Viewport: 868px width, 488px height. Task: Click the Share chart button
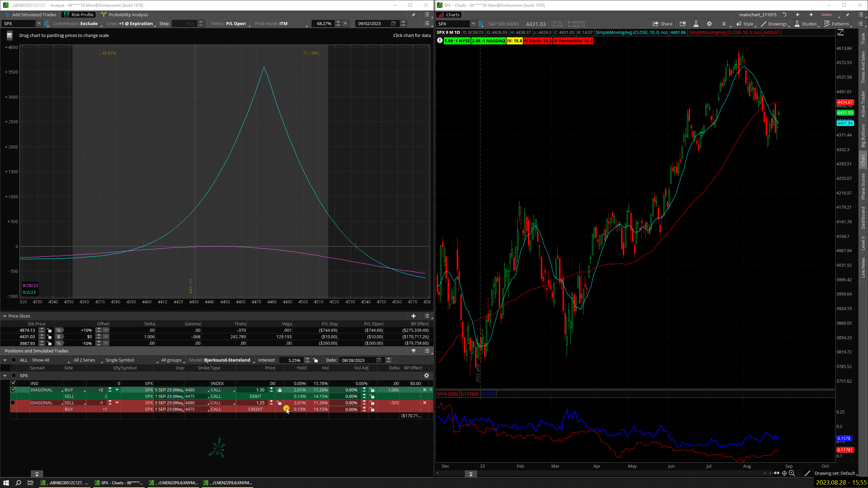[x=662, y=24]
